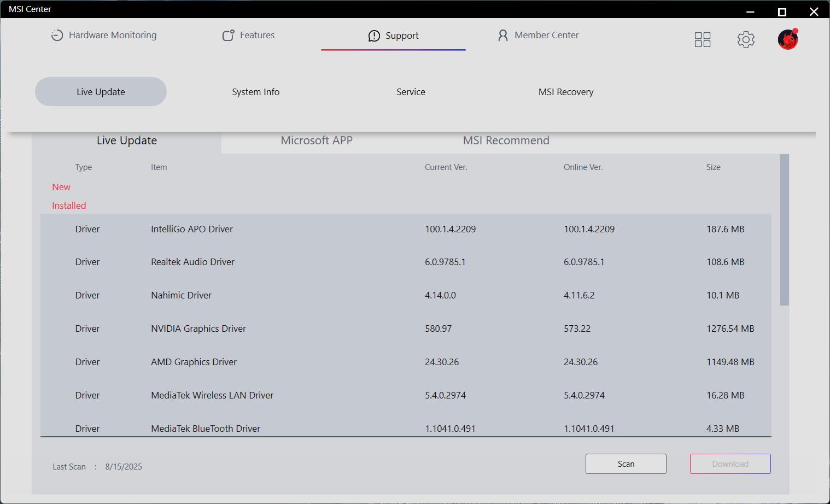Open the Service section
The width and height of the screenshot is (830, 504).
coord(411,92)
